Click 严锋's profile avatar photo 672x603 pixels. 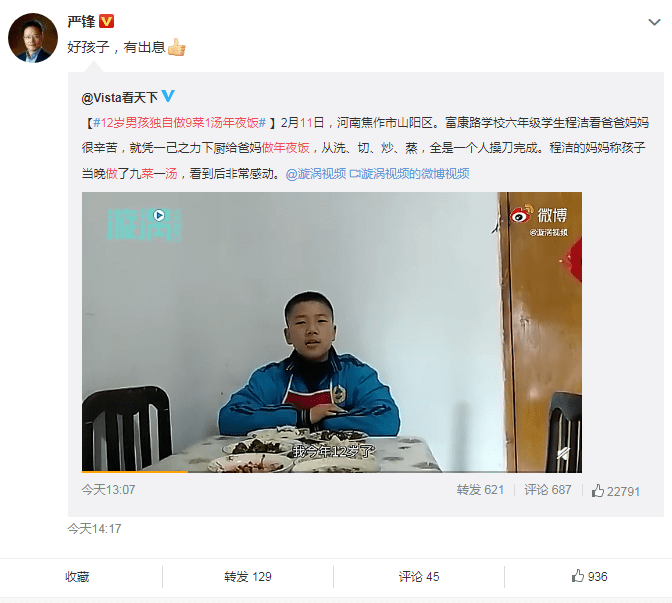33,38
